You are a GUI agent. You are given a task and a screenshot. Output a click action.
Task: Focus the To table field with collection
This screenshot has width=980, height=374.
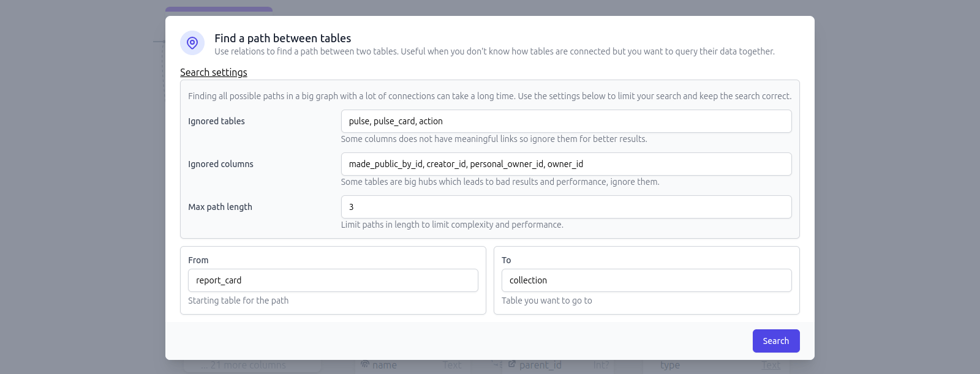(646, 280)
